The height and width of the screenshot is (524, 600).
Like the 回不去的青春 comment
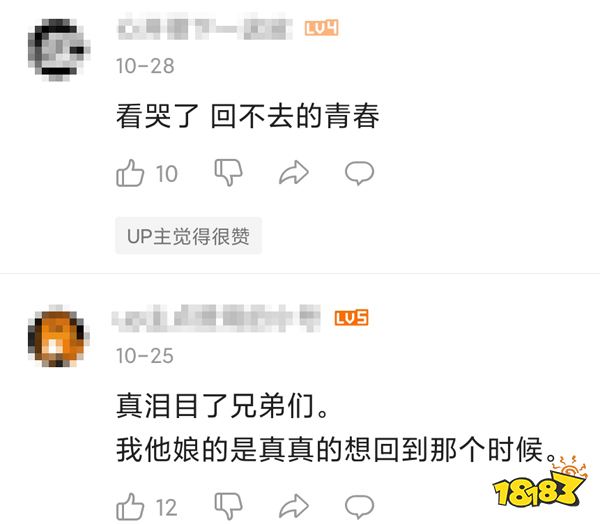[x=130, y=173]
